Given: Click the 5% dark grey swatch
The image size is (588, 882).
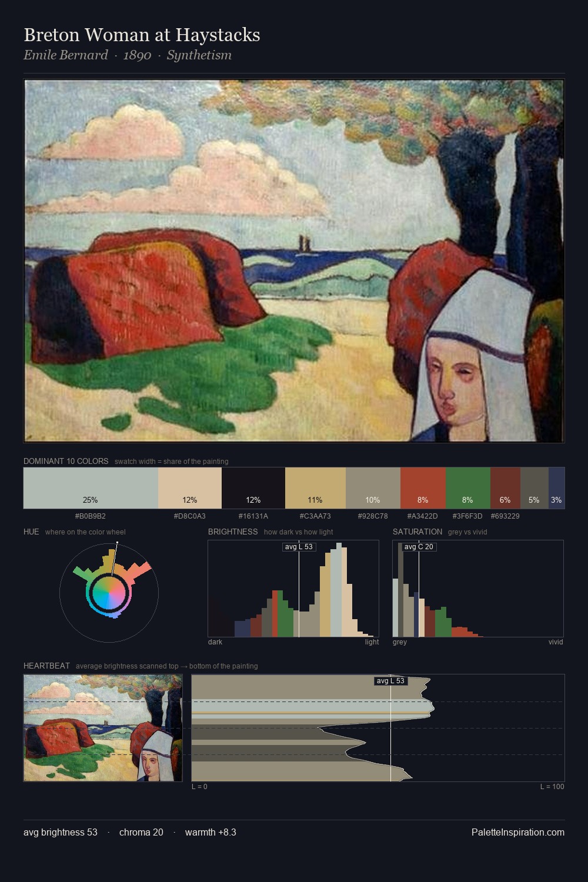Looking at the screenshot, I should [534, 488].
